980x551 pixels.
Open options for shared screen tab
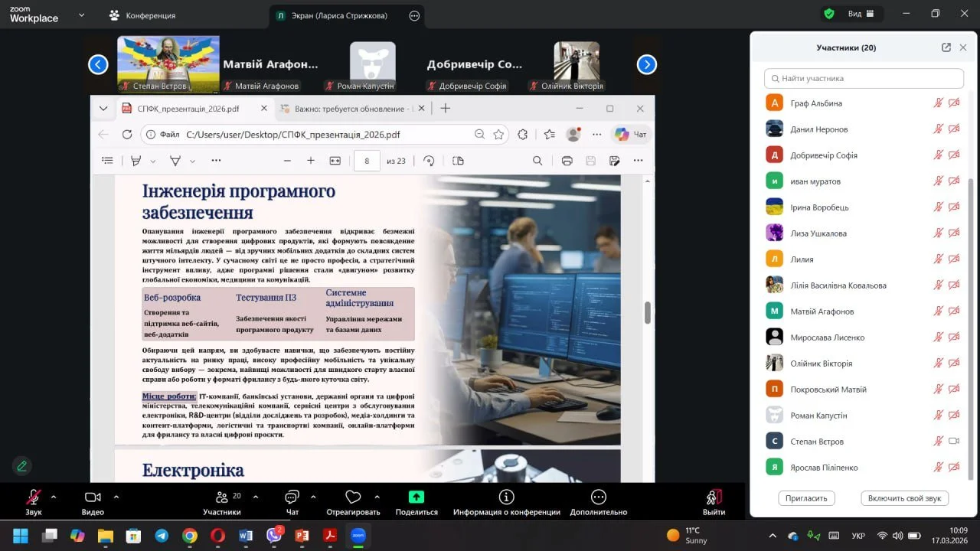pyautogui.click(x=415, y=15)
